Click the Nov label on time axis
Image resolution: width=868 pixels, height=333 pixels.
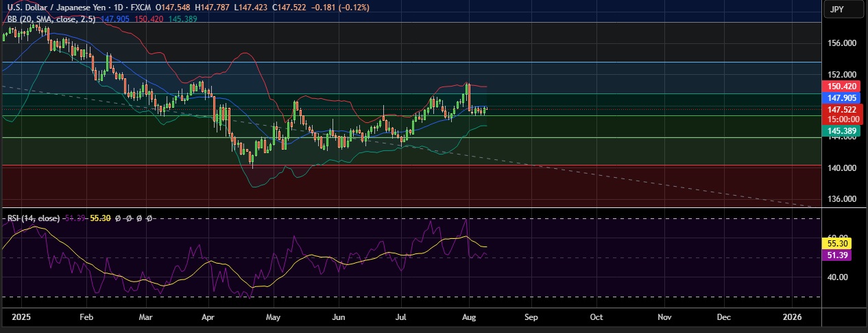pyautogui.click(x=664, y=318)
